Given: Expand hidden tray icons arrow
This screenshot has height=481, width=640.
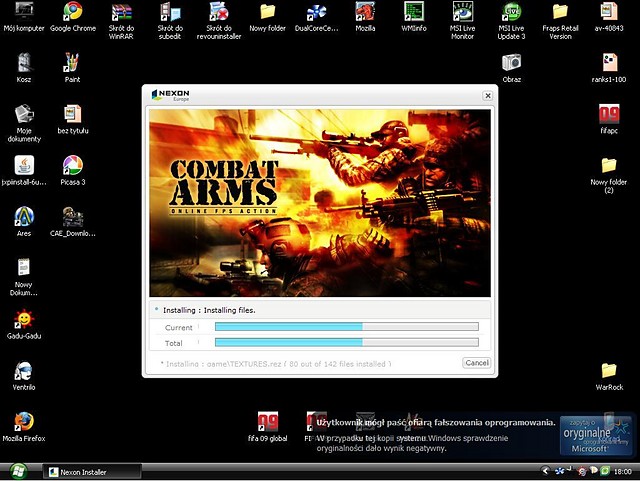Looking at the screenshot, I should (x=545, y=471).
